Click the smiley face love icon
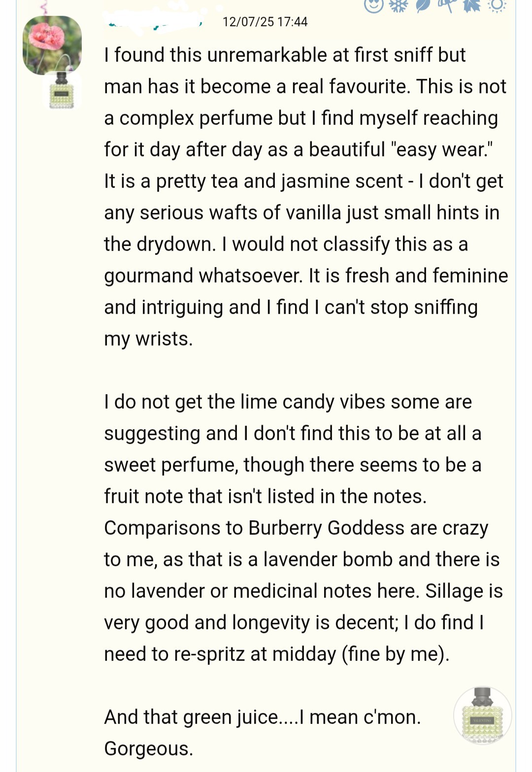Viewport: 532px width, 772px height. 373,5
